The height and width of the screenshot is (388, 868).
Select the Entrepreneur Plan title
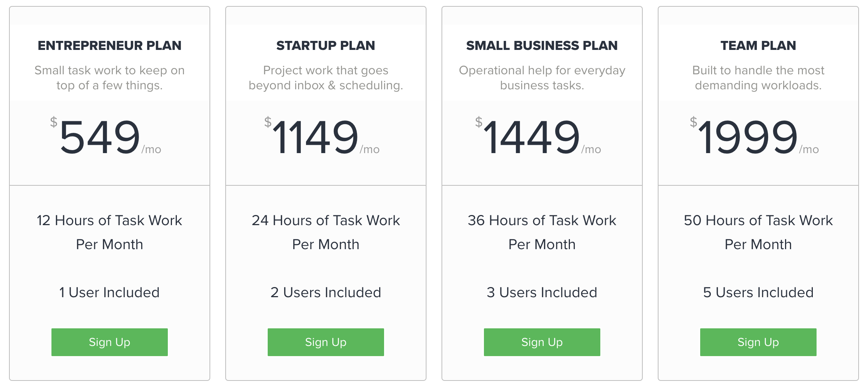109,45
